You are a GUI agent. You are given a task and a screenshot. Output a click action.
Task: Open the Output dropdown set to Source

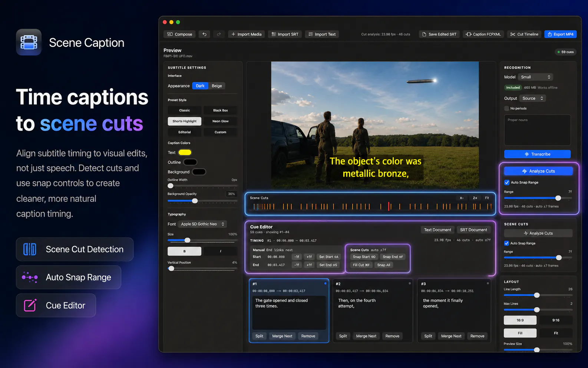(x=532, y=98)
